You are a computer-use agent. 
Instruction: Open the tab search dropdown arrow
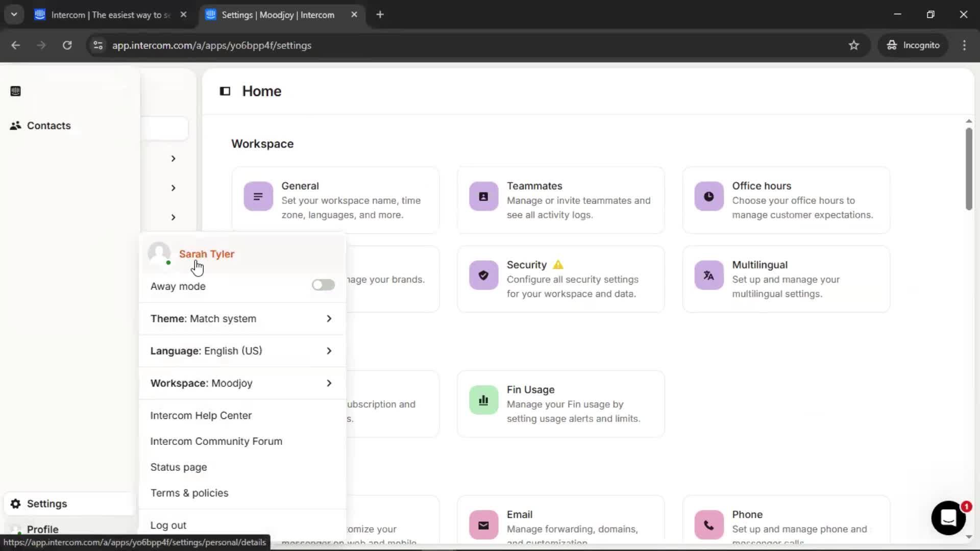(14, 15)
